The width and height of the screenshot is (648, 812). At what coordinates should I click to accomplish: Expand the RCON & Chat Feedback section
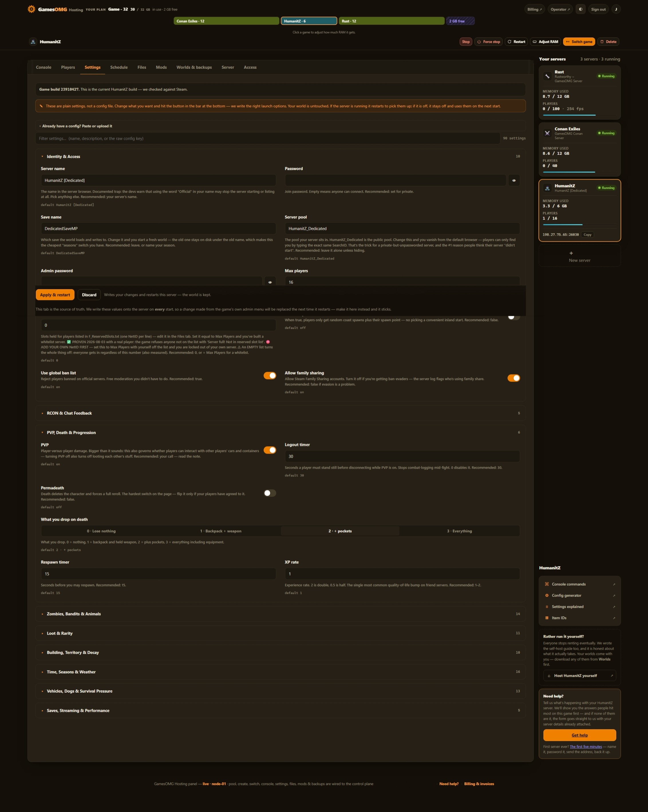pyautogui.click(x=280, y=413)
